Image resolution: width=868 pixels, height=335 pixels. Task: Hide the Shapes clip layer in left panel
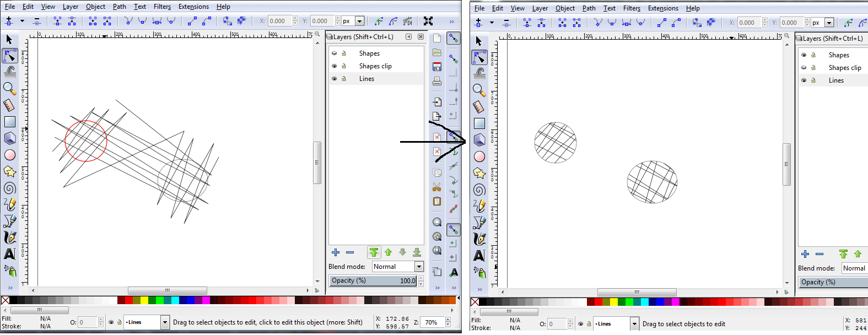tap(334, 66)
